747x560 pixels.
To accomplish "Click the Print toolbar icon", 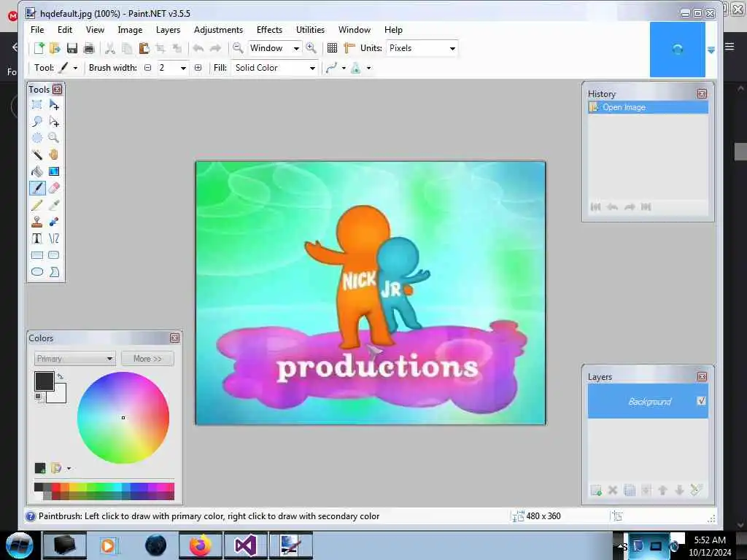I will [x=88, y=48].
